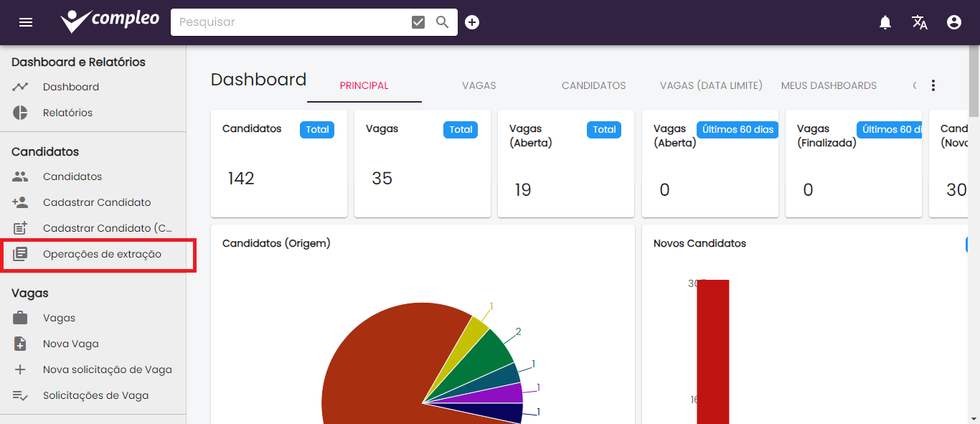The width and height of the screenshot is (980, 424).
Task: Open Operações de extração in sidebar
Action: [x=102, y=254]
